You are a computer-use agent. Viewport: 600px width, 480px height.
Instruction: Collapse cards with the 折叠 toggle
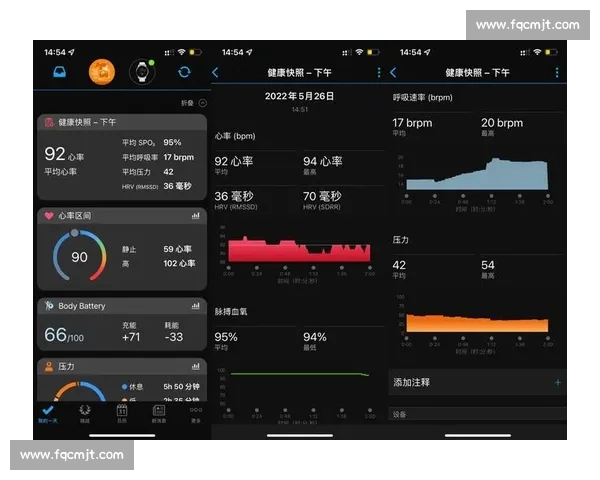coord(194,103)
